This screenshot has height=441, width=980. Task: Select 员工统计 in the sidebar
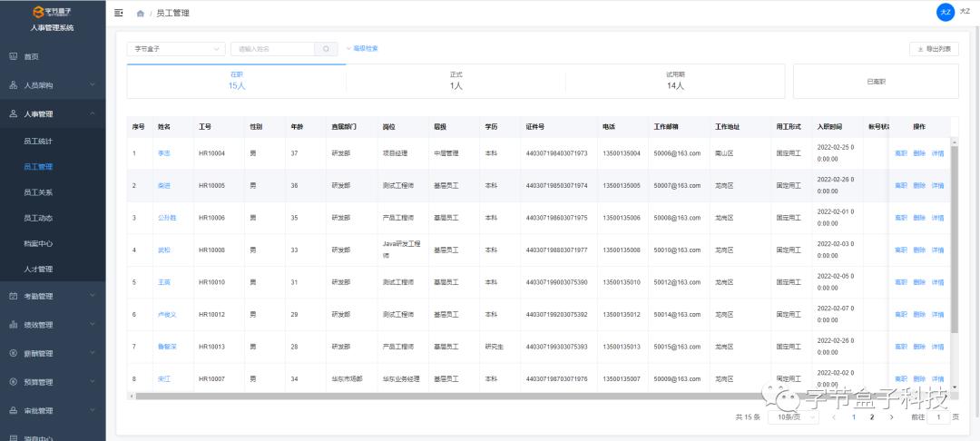pos(38,142)
